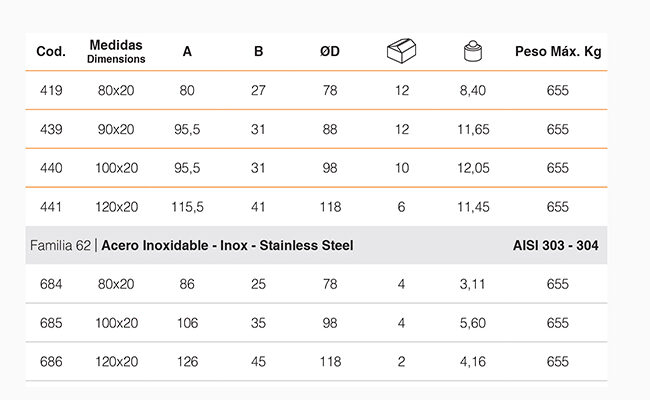Image resolution: width=650 pixels, height=400 pixels.
Task: Select the 11,65 weight value
Action: 471,130
